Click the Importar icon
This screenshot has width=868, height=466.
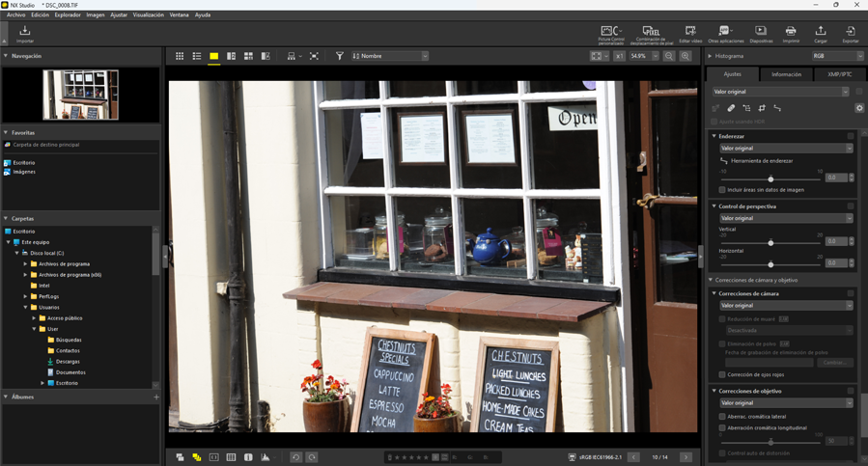point(25,34)
